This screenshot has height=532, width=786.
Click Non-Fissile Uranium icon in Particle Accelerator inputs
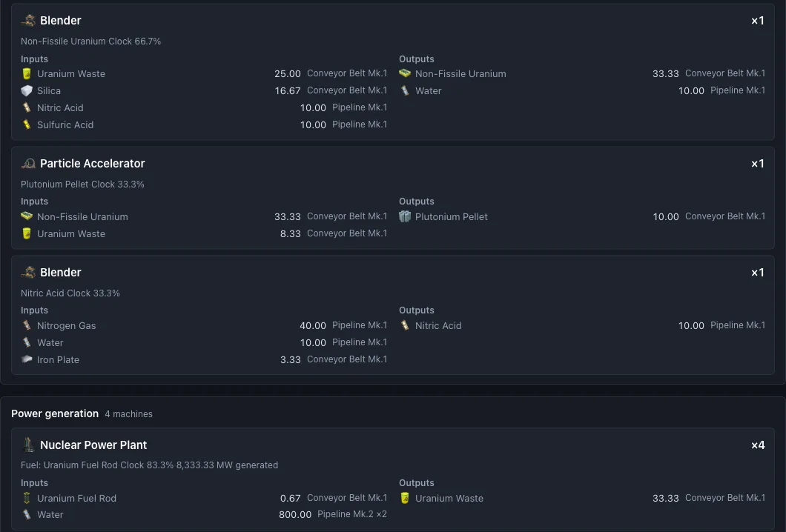tap(27, 216)
